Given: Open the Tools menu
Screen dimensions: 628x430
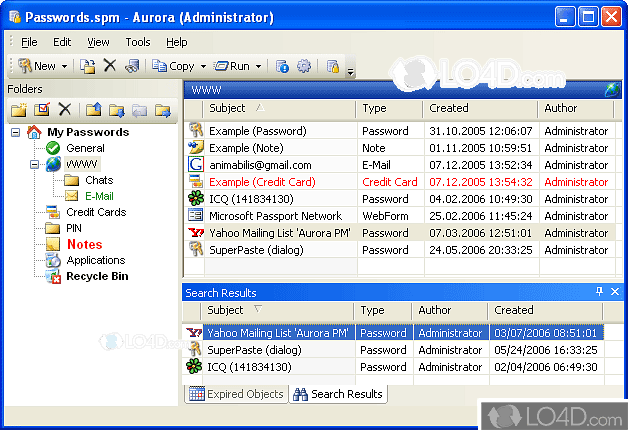Looking at the screenshot, I should point(138,42).
